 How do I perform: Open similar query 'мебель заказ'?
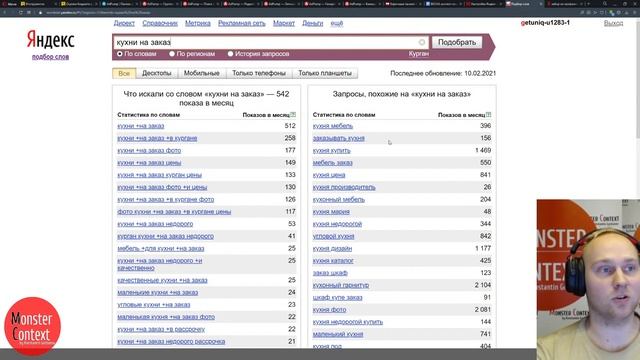tap(332, 163)
